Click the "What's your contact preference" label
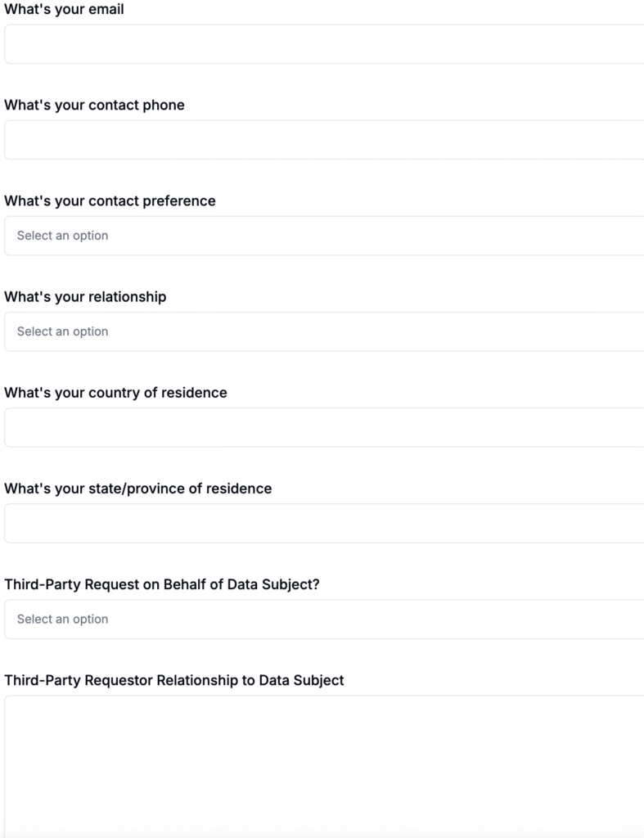This screenshot has width=644, height=838. (110, 200)
